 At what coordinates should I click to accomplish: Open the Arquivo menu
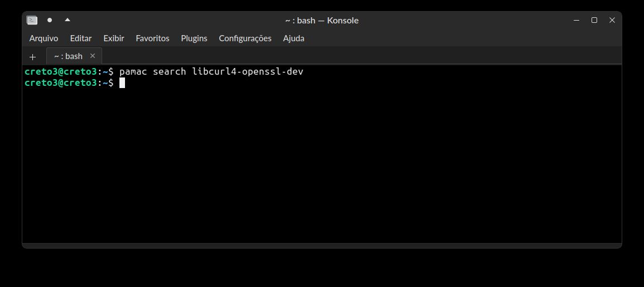tap(44, 38)
